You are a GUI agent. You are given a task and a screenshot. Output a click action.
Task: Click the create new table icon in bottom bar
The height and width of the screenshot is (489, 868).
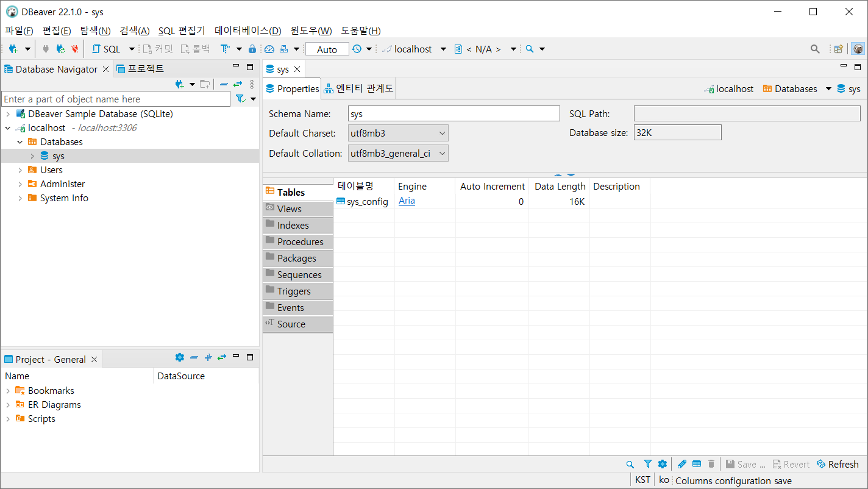pyautogui.click(x=697, y=464)
